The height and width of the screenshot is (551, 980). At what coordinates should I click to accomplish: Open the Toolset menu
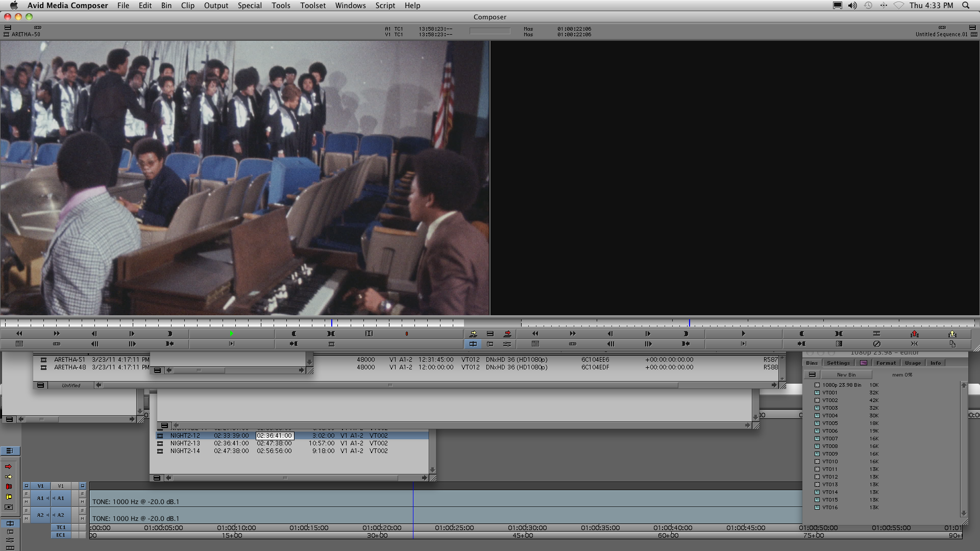[x=312, y=6]
